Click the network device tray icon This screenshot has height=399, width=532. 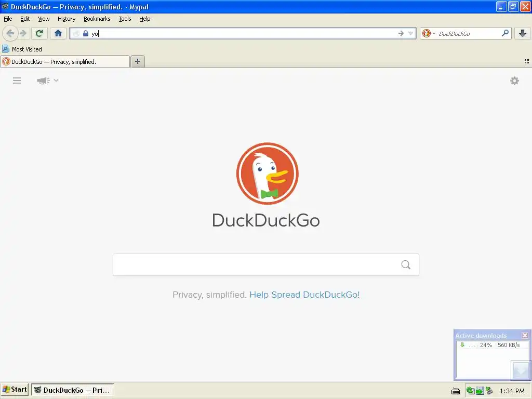489,391
